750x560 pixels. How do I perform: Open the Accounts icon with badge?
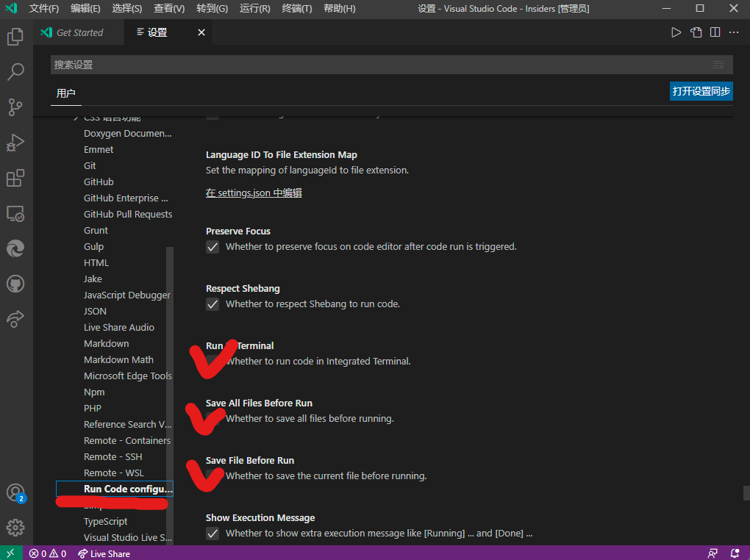coord(15,492)
